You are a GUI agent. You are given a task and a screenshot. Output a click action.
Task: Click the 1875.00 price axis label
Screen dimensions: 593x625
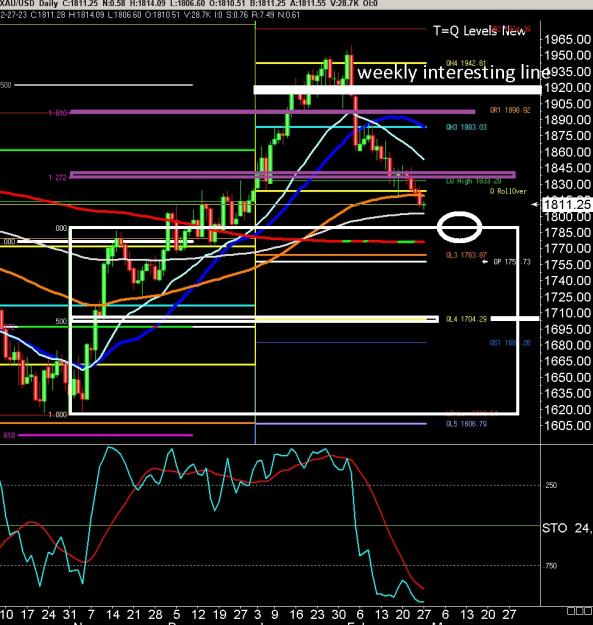pos(567,136)
